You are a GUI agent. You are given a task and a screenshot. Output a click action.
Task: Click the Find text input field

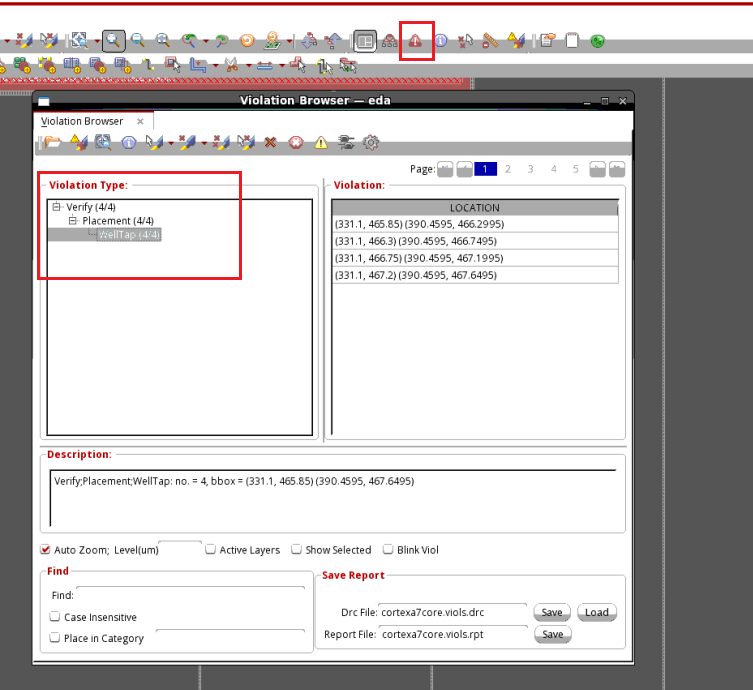[191, 594]
